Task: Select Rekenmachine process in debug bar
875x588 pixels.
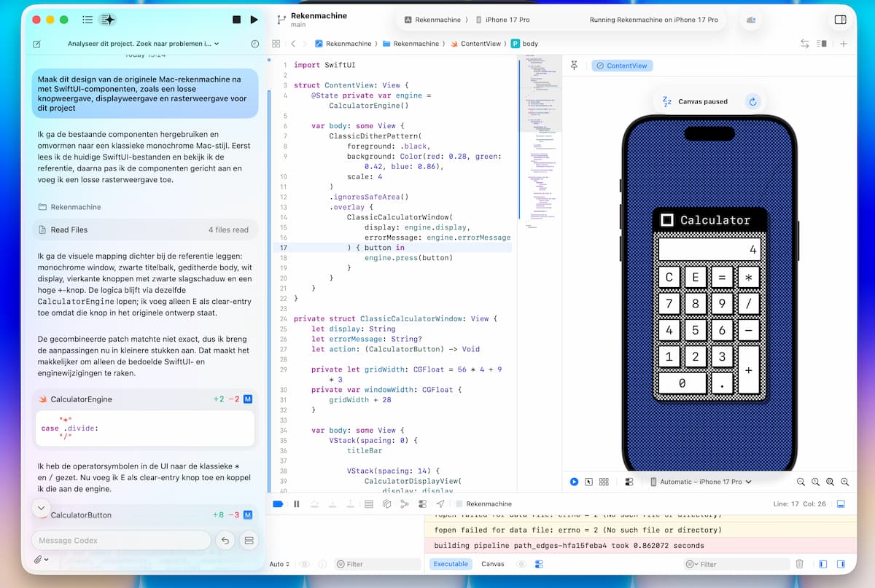Action: 483,503
